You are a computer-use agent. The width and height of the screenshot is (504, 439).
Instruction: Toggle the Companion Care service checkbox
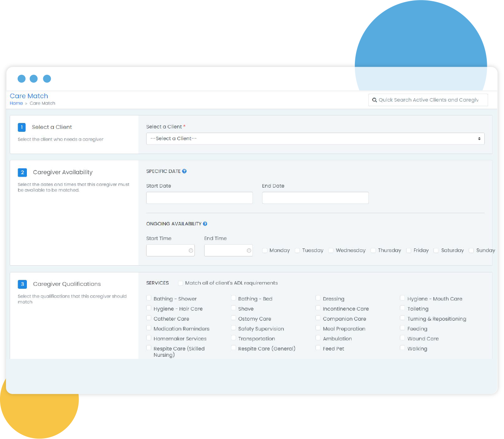tap(318, 318)
